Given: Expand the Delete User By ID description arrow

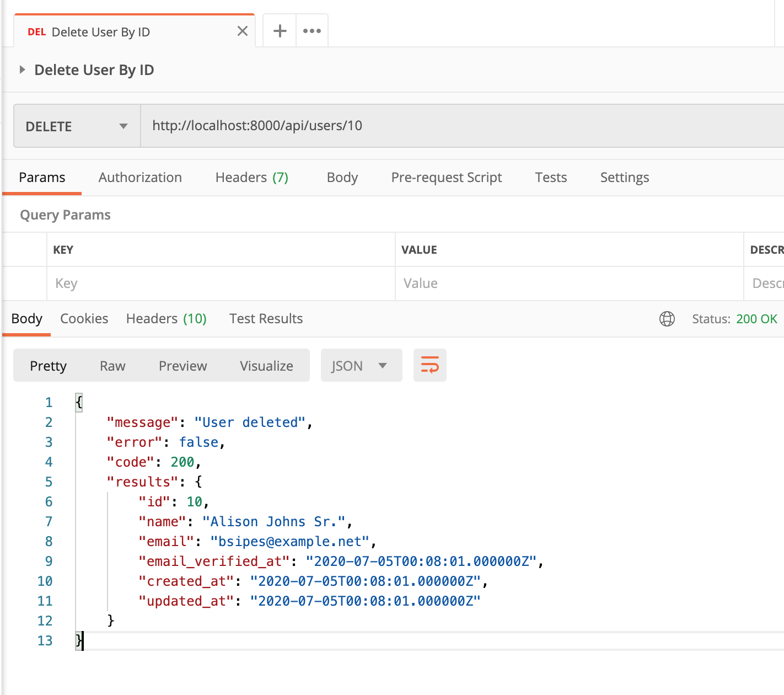Looking at the screenshot, I should click(22, 69).
